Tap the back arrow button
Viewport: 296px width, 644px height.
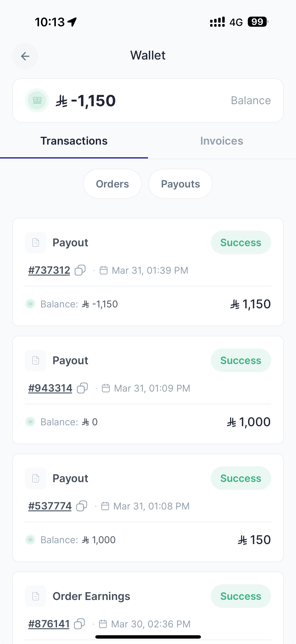(25, 56)
